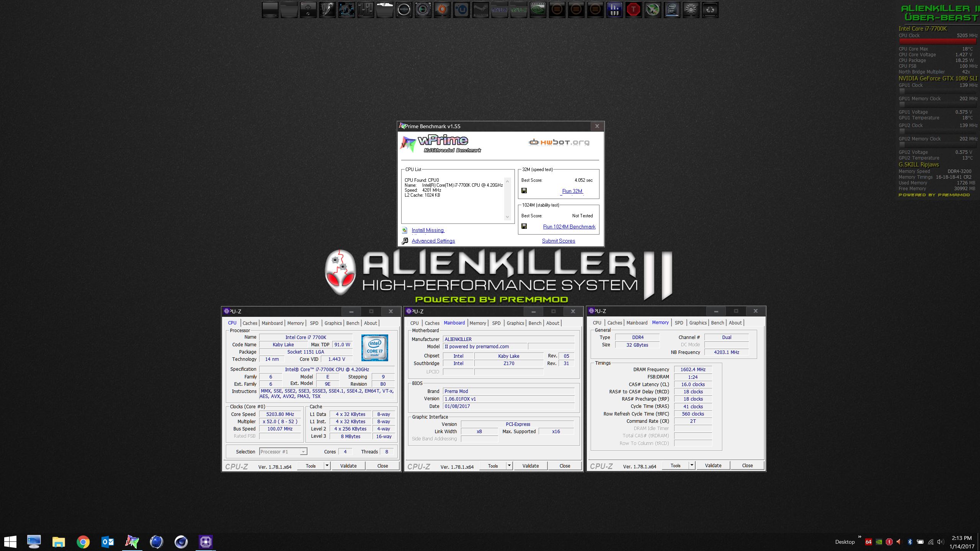Open Origin from the top dock
Screen dimensions: 980x551
442,10
